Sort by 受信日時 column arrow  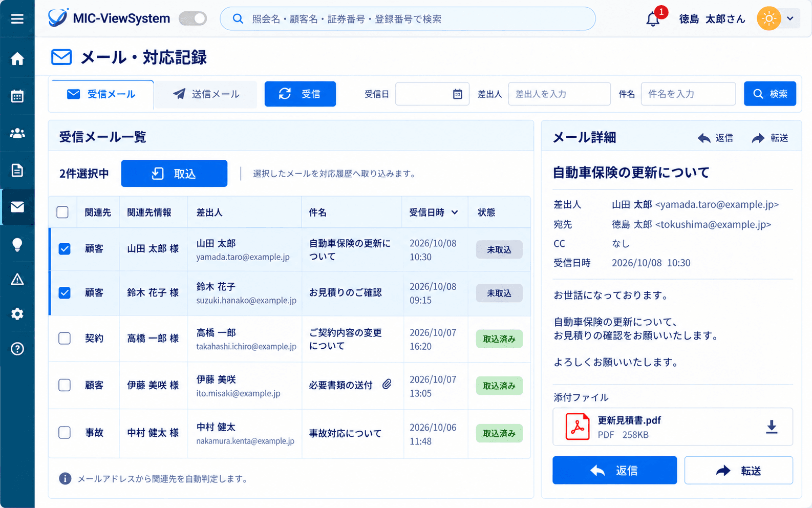coord(455,213)
